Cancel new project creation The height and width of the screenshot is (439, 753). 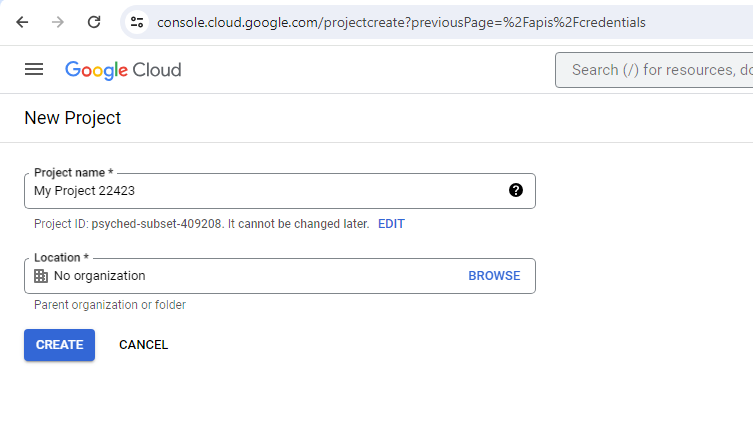pos(144,345)
